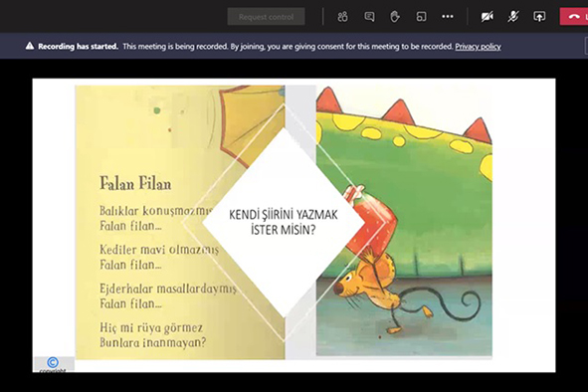Viewport: 588px width, 392px height.
Task: Click the rooms icon beside raise hand
Action: [421, 17]
